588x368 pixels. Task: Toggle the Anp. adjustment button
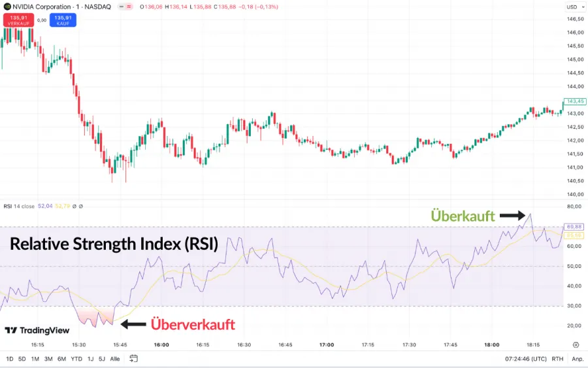click(x=578, y=359)
